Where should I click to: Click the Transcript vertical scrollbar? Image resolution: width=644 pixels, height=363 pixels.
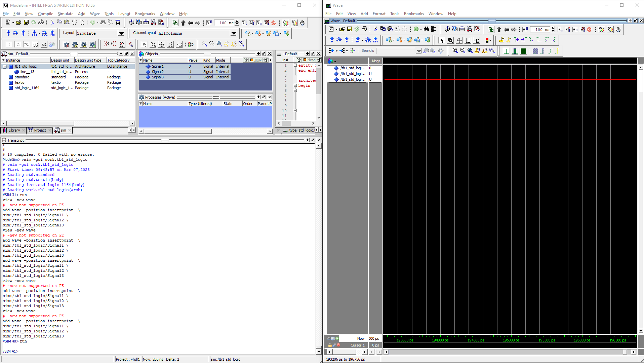point(319,249)
